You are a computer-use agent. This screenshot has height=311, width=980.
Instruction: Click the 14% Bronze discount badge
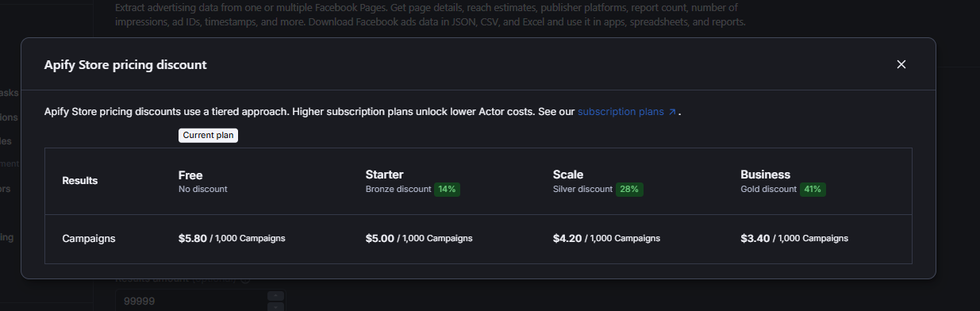tap(448, 190)
